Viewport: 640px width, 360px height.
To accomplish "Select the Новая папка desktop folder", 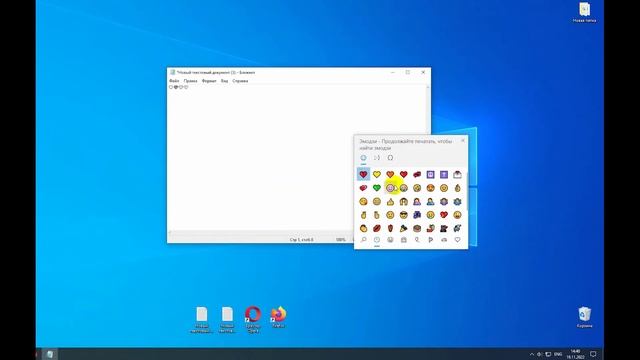I will (x=584, y=12).
